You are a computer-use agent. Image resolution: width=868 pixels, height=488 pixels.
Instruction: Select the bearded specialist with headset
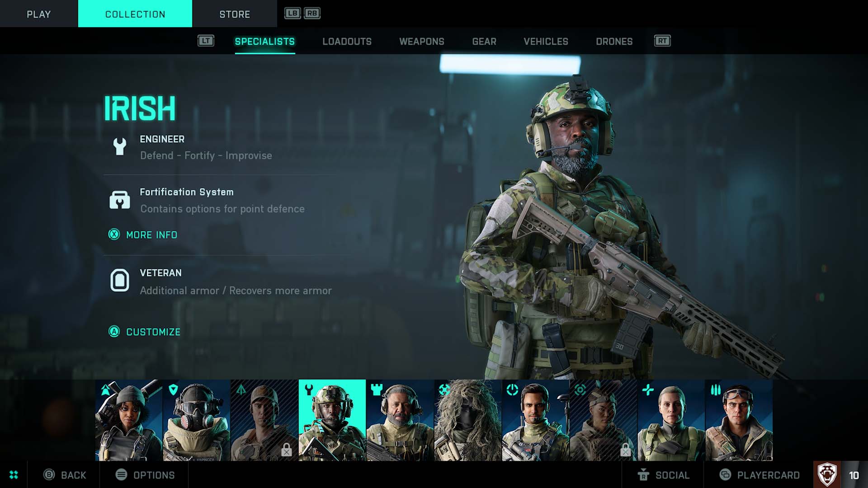[400, 420]
